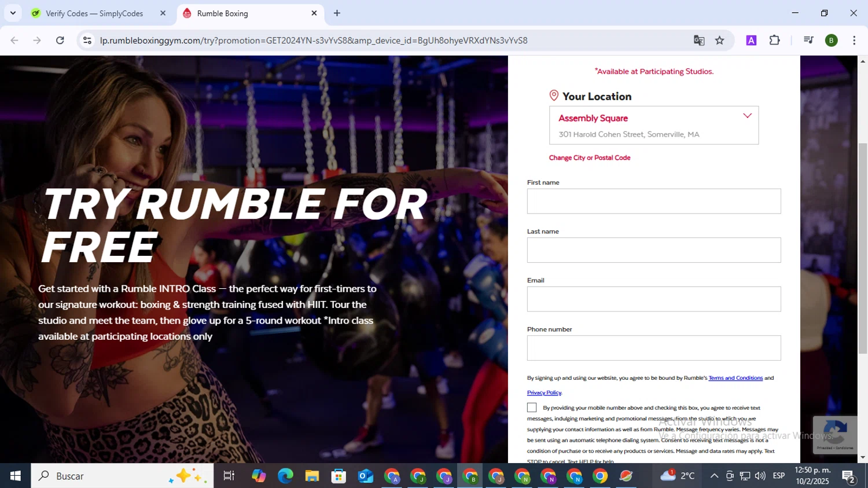View site information icon in address bar
Screen dimensions: 868x488
click(x=87, y=41)
